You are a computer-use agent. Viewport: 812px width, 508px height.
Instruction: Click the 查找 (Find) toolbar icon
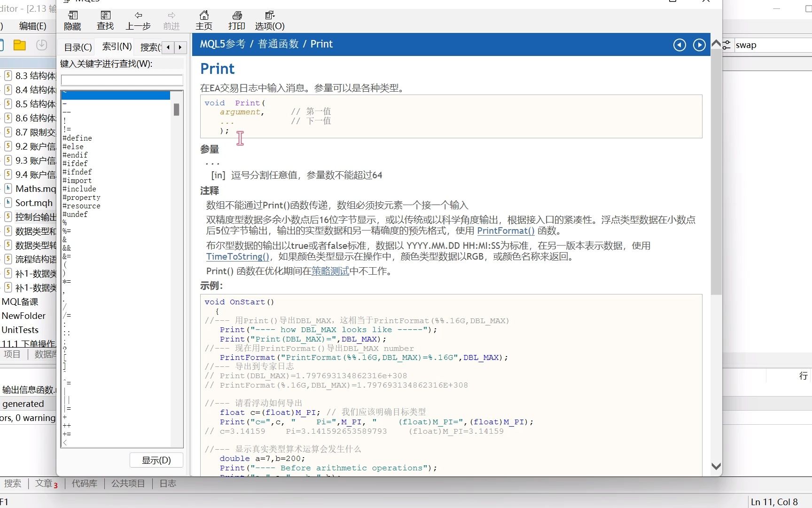(x=105, y=21)
